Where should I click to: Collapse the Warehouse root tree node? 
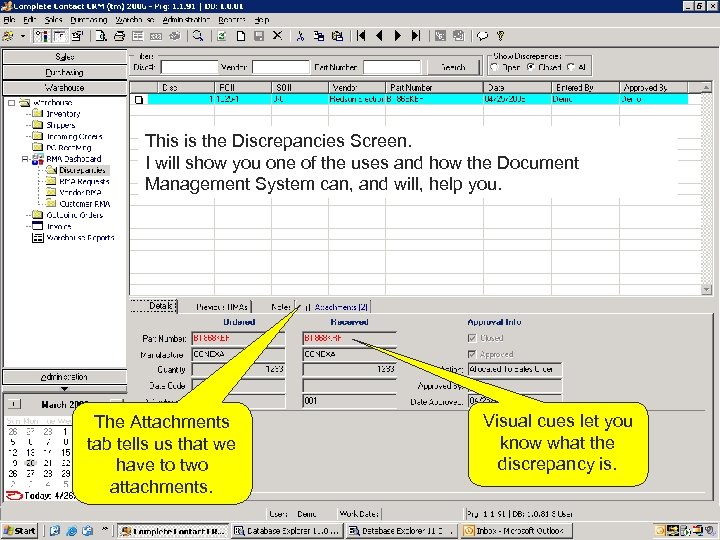[11, 102]
